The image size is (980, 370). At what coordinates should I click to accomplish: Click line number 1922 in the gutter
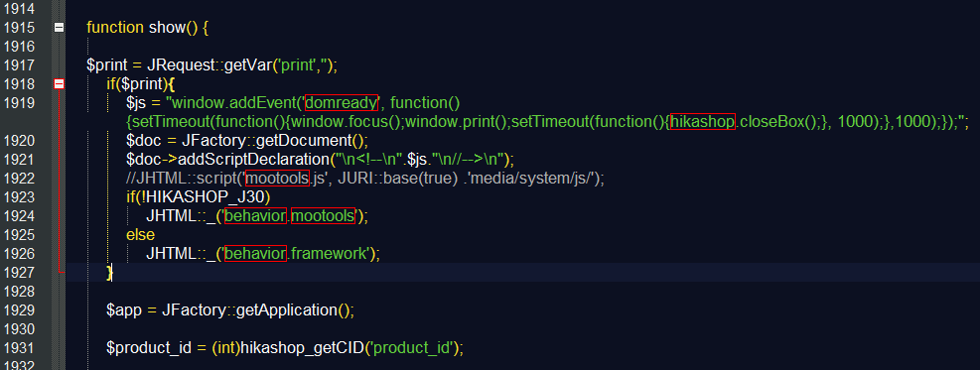19,178
